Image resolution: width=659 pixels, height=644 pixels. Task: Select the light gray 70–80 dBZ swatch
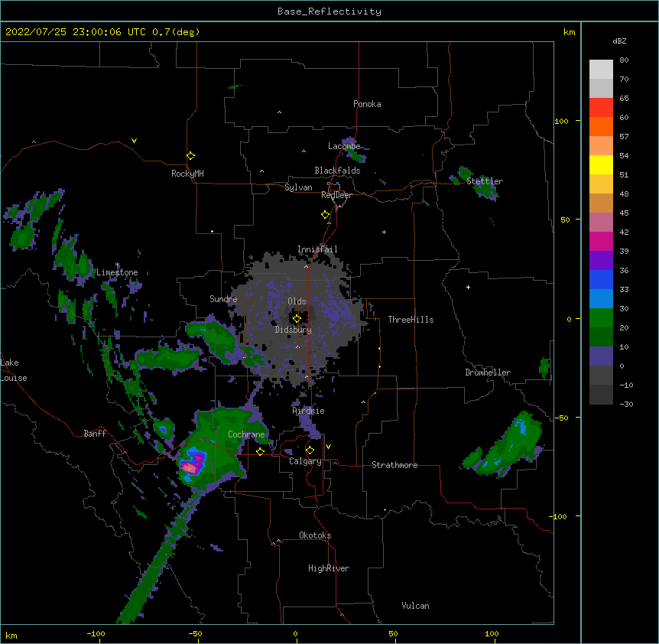601,70
